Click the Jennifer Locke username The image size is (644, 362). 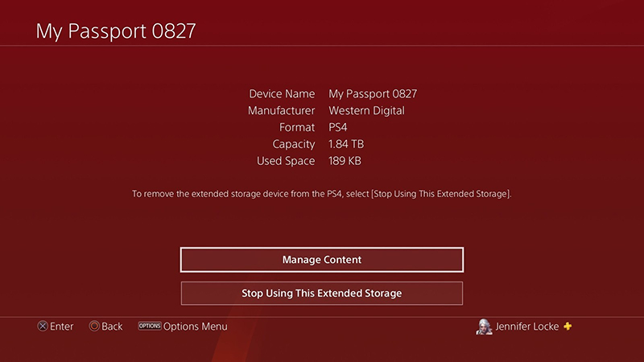point(527,327)
